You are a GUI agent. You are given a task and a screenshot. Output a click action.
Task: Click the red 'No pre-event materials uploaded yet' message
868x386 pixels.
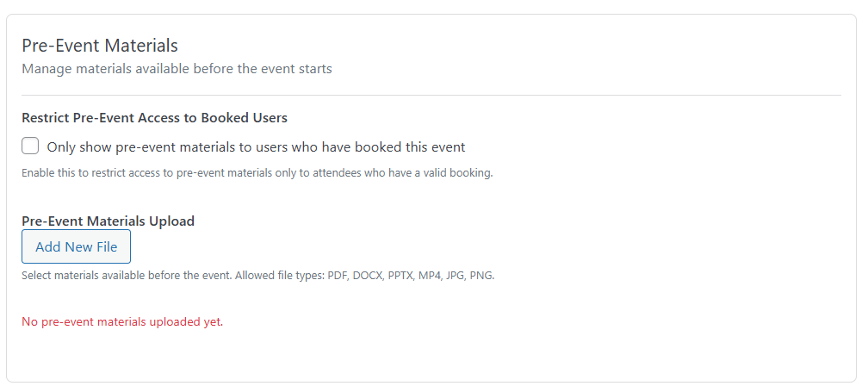pos(121,322)
